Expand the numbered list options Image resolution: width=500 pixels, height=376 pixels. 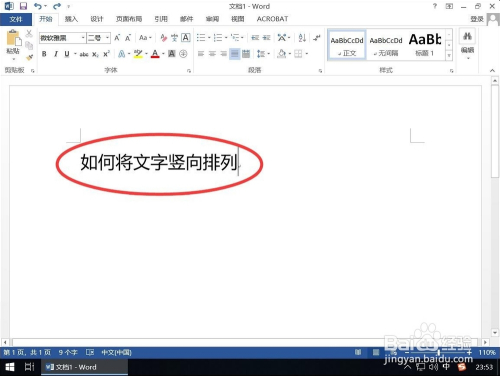pyautogui.click(x=226, y=38)
